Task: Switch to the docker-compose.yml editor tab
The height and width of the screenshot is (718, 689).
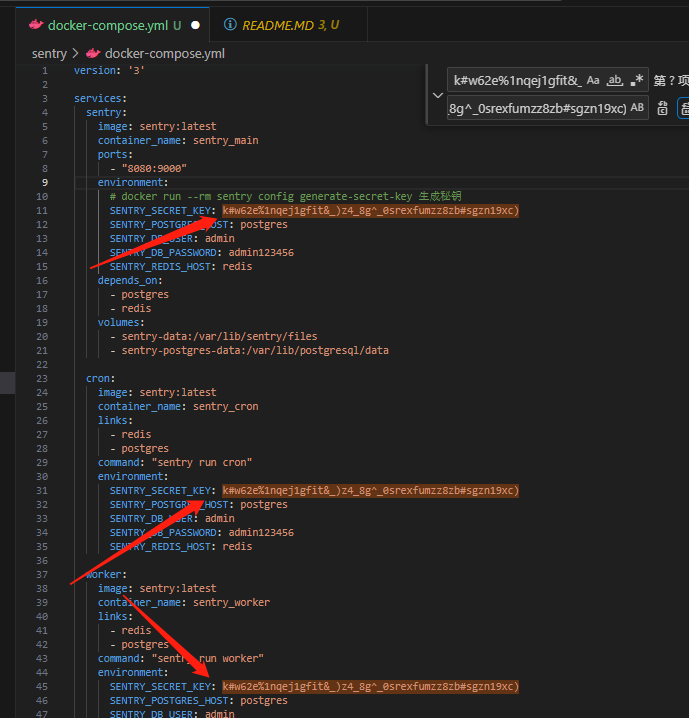Action: pos(113,25)
